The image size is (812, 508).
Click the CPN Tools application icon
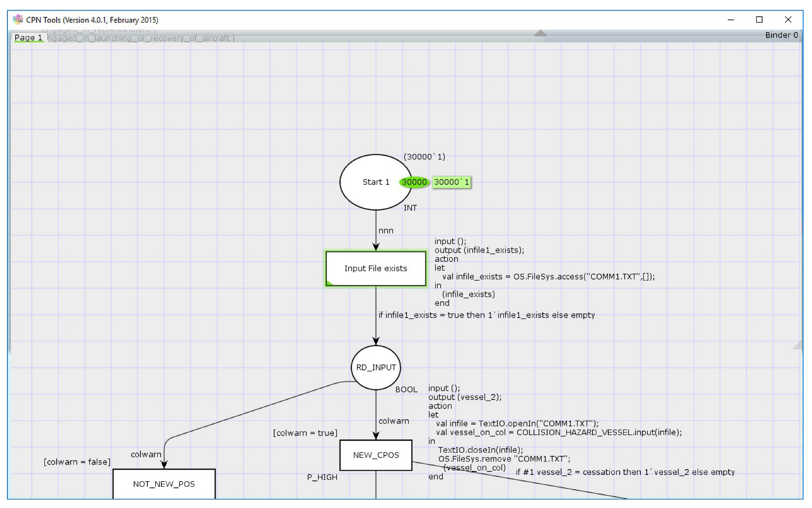coord(18,20)
